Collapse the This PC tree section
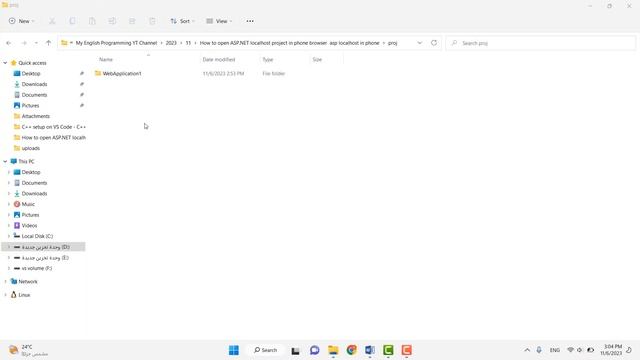 click(x=5, y=162)
